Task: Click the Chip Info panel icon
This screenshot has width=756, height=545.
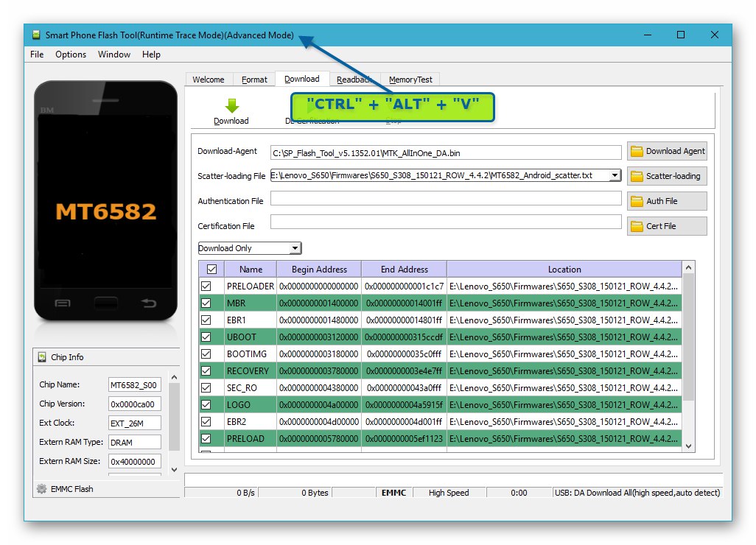Action: [42, 357]
